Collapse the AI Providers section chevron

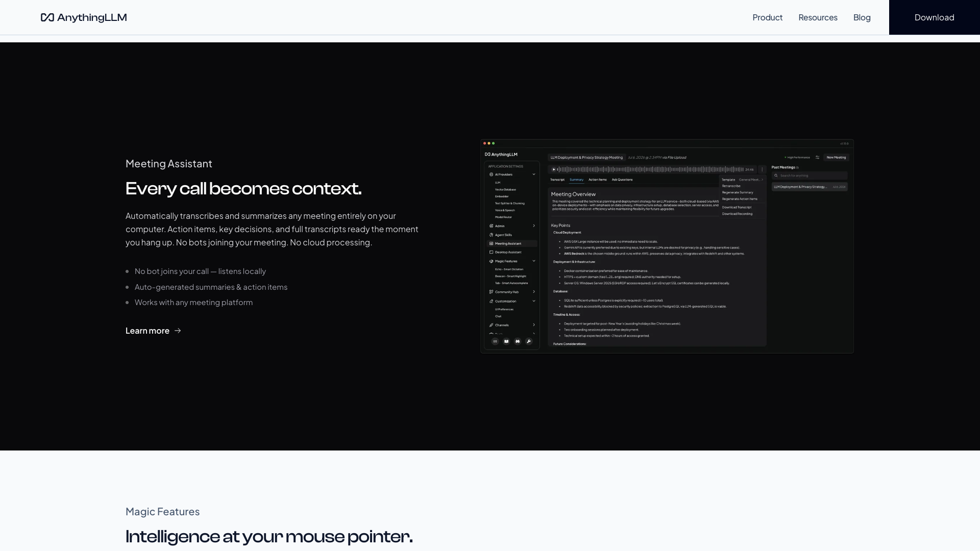click(534, 174)
